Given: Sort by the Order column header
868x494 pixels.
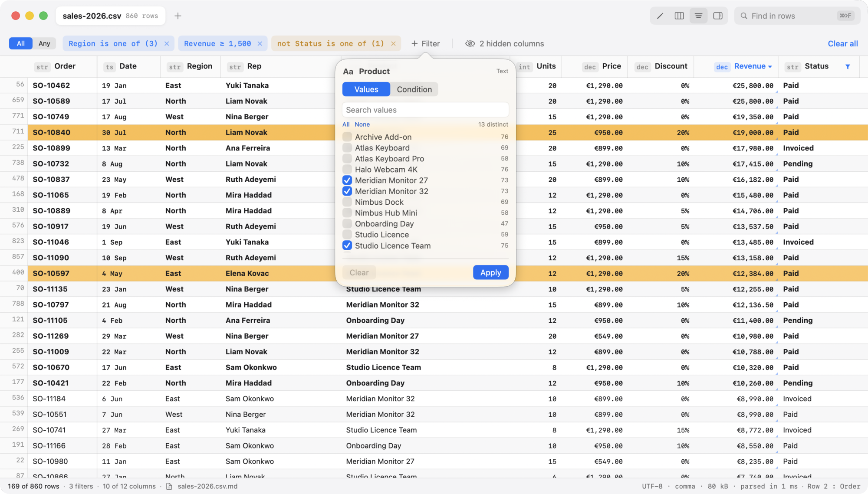Looking at the screenshot, I should coord(65,66).
